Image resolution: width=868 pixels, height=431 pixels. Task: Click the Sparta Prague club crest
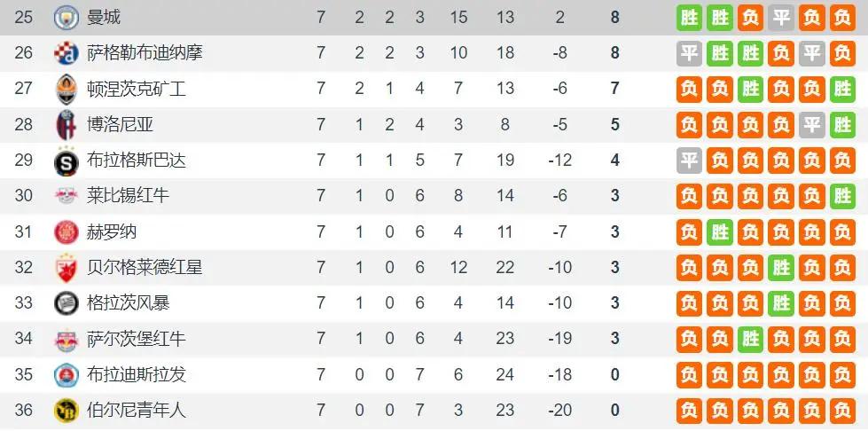click(x=66, y=161)
